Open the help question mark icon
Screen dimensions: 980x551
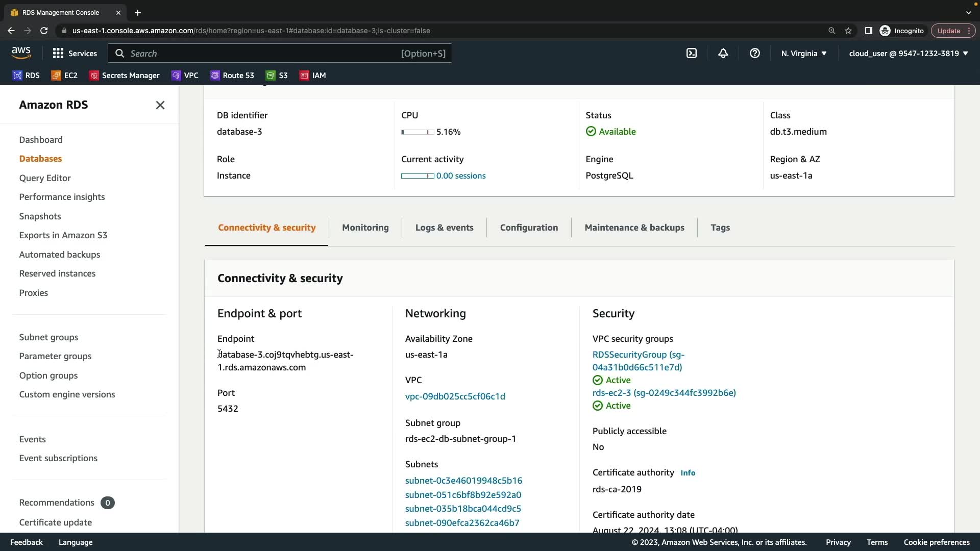point(754,53)
